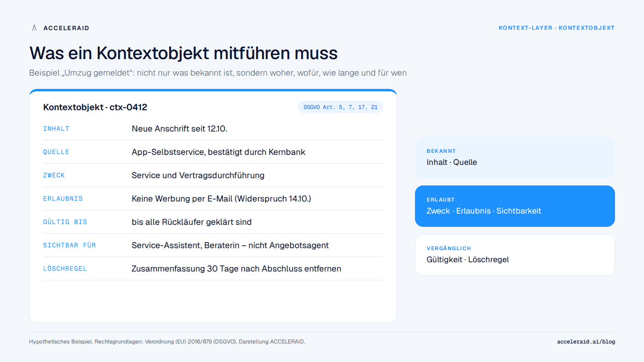644x362 pixels.
Task: Click the INHALT row label
Action: 56,129
